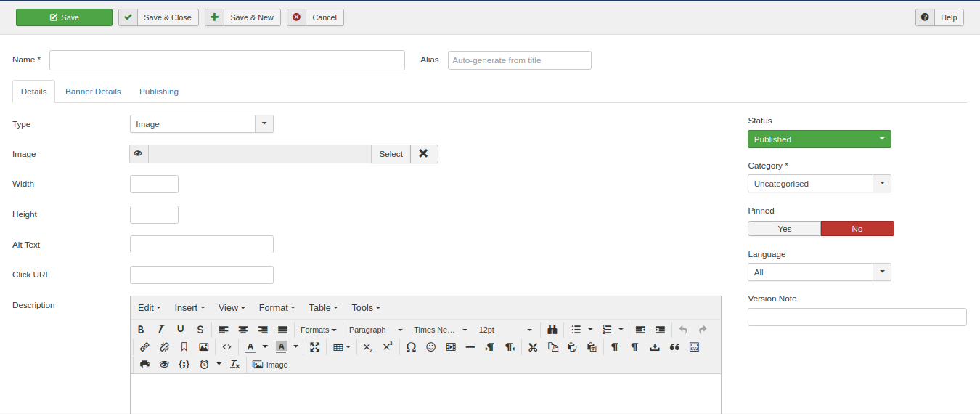Clear formatting from selected text

click(235, 365)
